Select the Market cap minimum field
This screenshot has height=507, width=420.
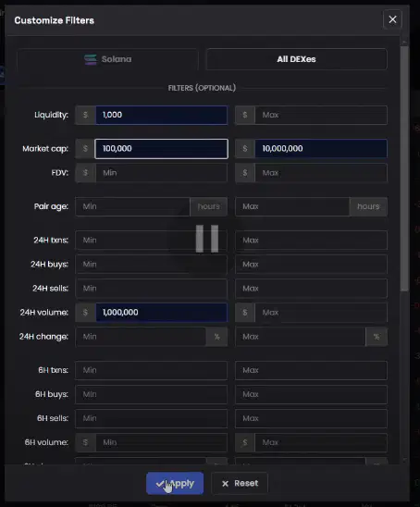click(161, 149)
